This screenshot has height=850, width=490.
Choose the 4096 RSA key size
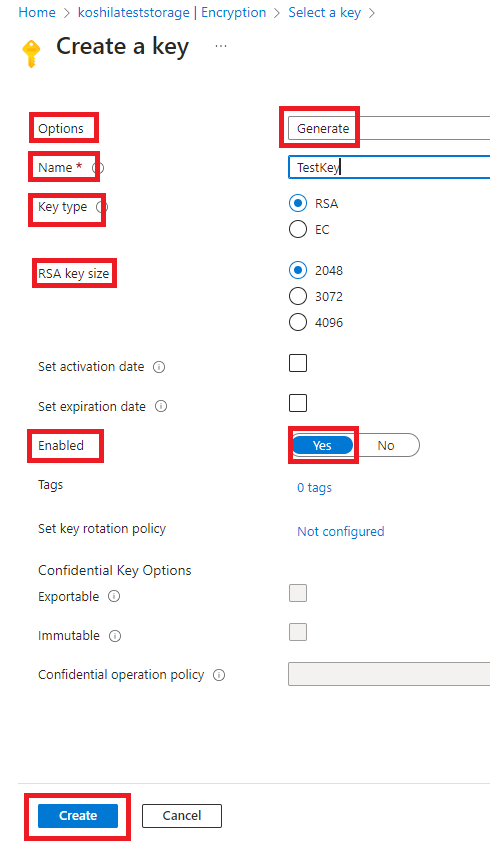[x=298, y=322]
